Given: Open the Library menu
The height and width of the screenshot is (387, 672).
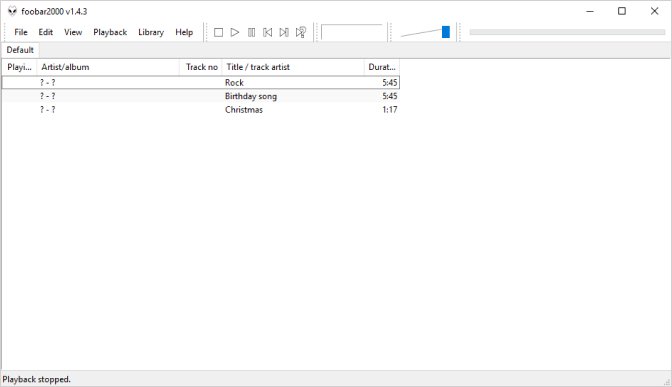Looking at the screenshot, I should (x=151, y=32).
